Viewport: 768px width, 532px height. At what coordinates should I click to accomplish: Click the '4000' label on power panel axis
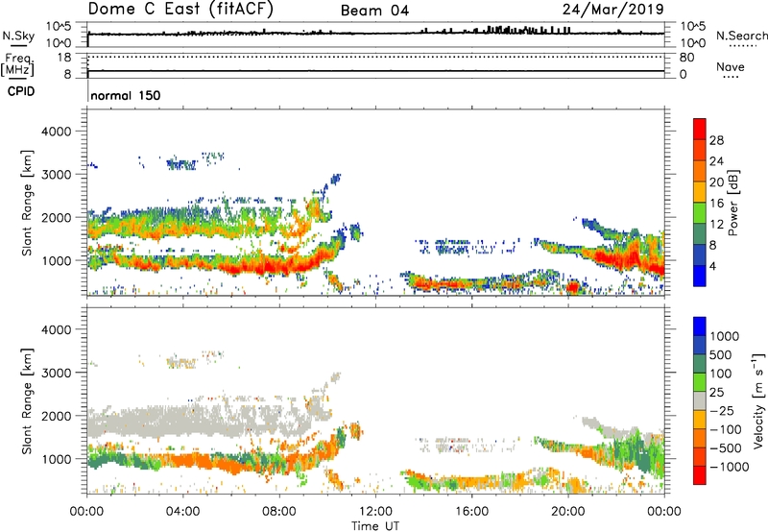pos(56,132)
